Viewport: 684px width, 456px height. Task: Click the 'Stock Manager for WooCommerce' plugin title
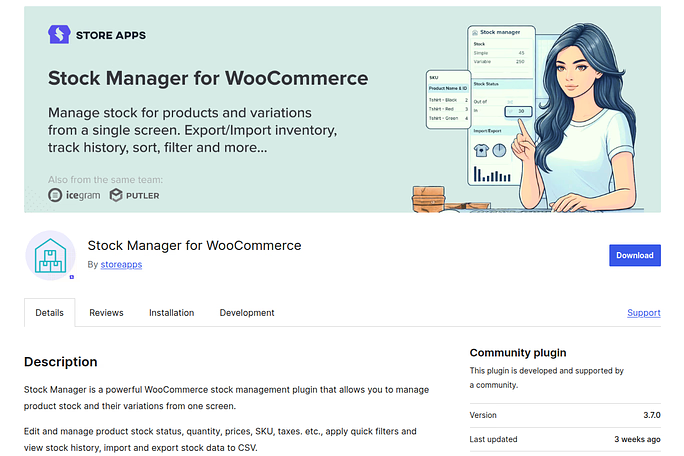tap(195, 245)
